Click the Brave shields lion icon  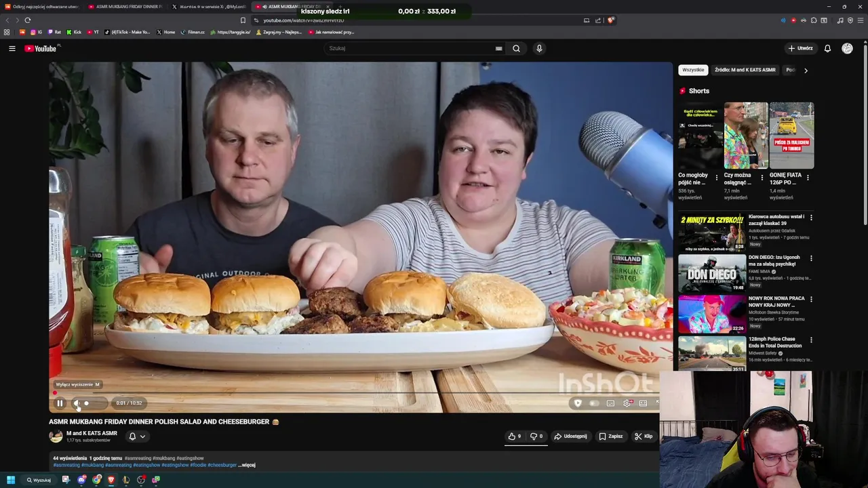point(610,20)
